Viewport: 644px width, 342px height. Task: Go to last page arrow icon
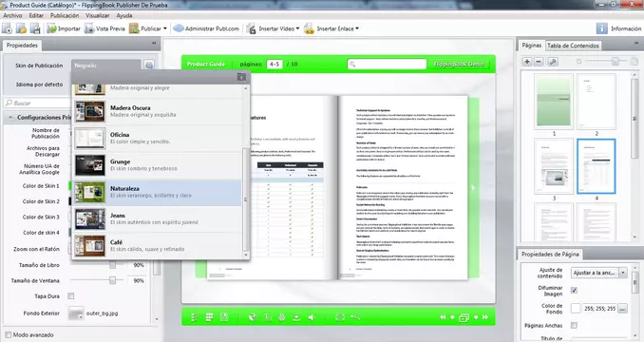tap(485, 317)
